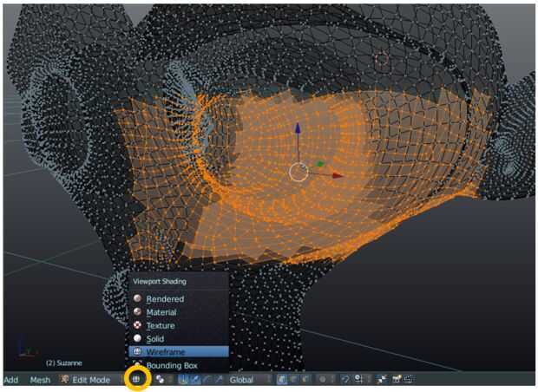Click the blue Z-axis manipulator arrow
This screenshot has width=538, height=392.
pyautogui.click(x=298, y=128)
